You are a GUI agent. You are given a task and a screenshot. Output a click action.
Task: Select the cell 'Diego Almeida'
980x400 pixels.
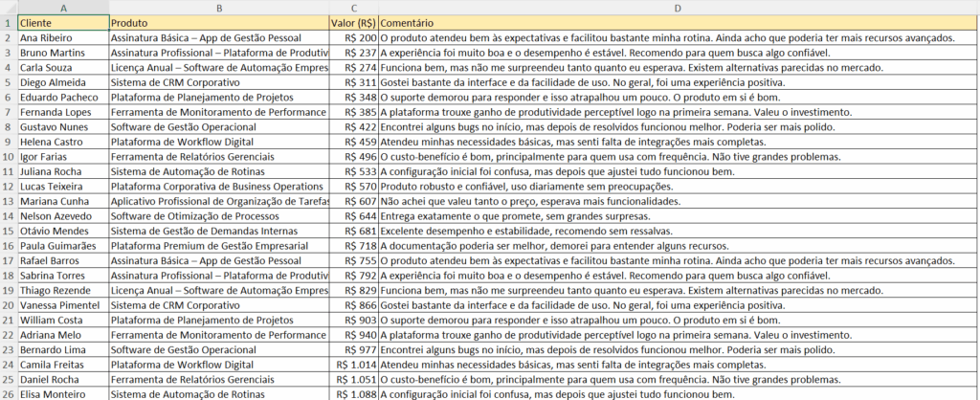click(x=64, y=82)
